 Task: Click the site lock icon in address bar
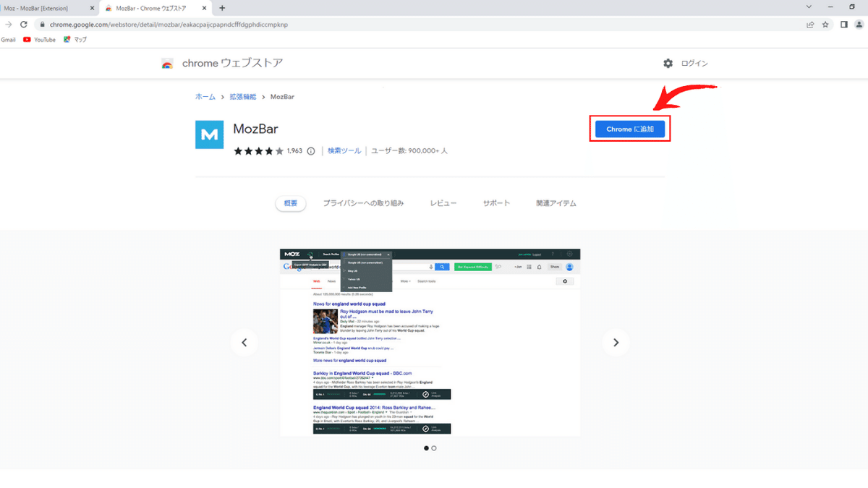(x=43, y=24)
